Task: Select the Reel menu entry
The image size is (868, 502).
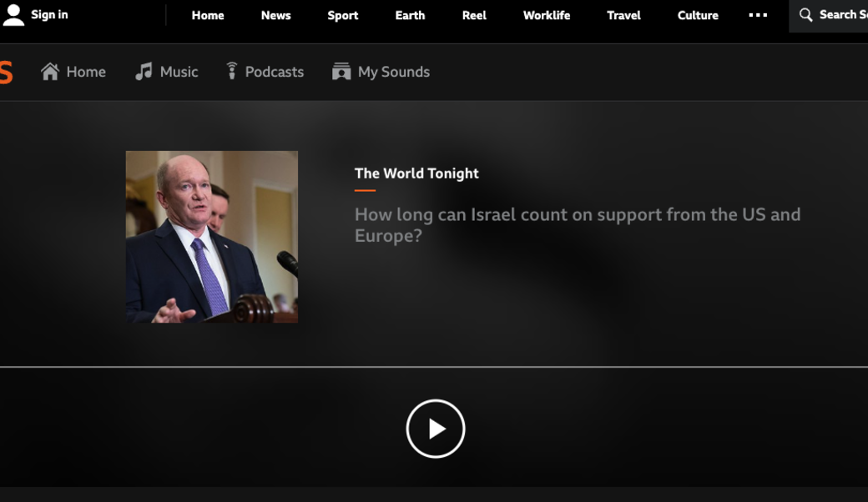Action: (x=473, y=15)
